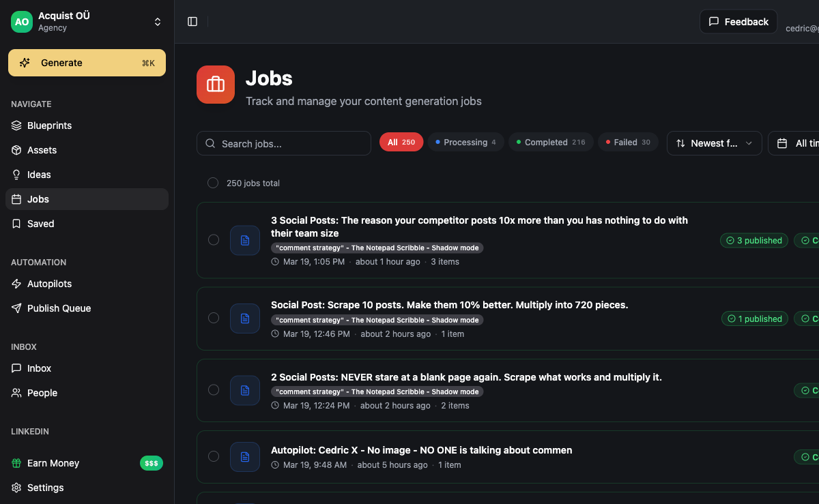
Task: Open Publish Queue in the sidebar
Action: tap(87, 308)
